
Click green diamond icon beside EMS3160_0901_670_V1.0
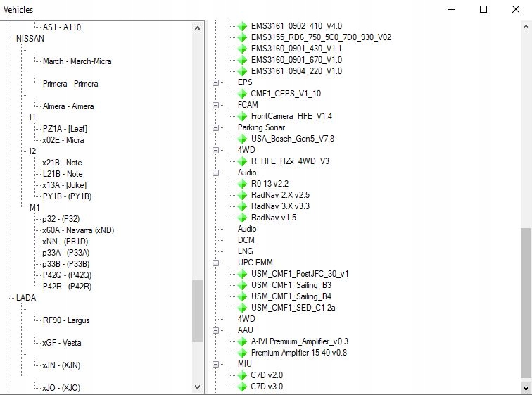pos(242,60)
